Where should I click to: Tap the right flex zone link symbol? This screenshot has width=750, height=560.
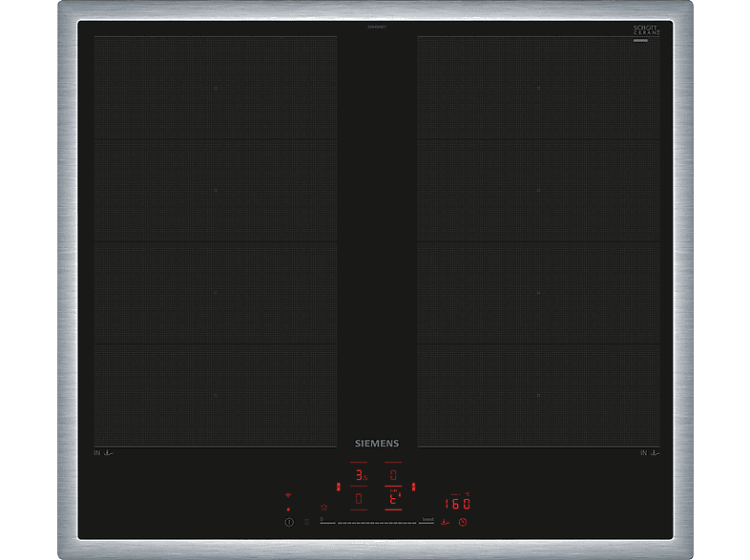click(414, 487)
